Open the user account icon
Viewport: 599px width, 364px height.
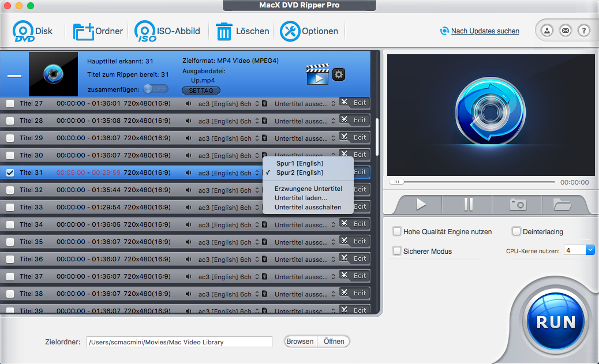(x=547, y=31)
